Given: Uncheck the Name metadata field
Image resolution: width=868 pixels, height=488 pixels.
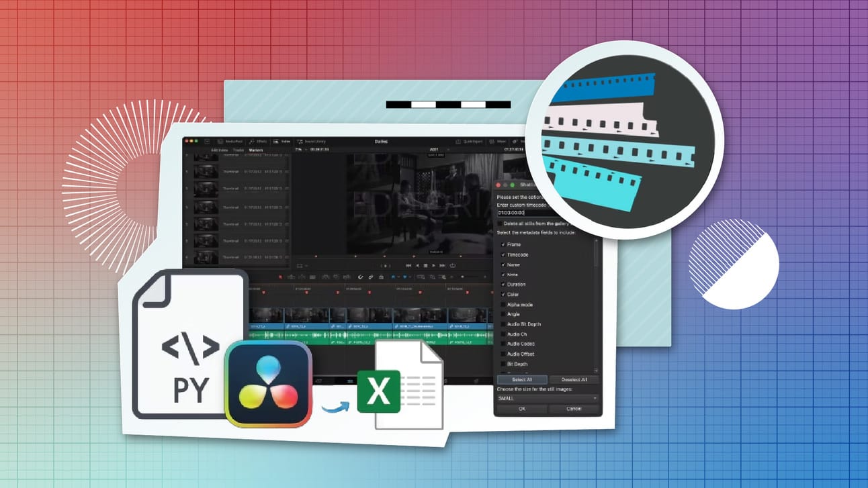Looking at the screenshot, I should [503, 264].
